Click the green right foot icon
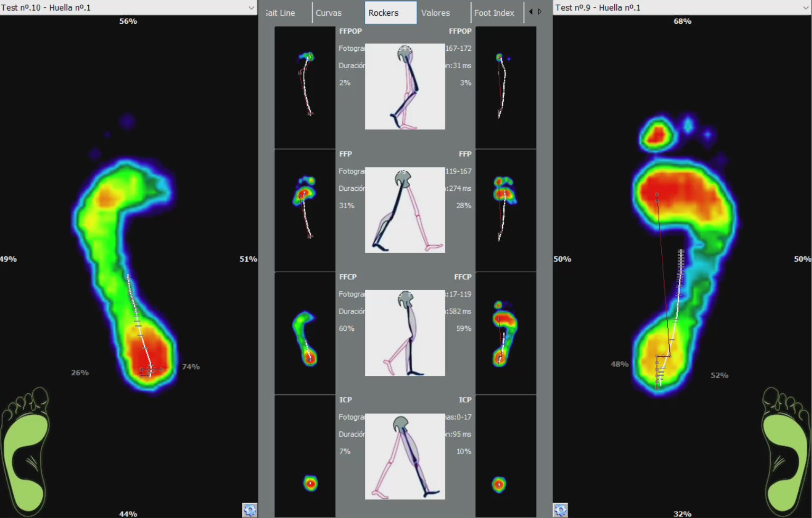The height and width of the screenshot is (518, 812). point(786,452)
